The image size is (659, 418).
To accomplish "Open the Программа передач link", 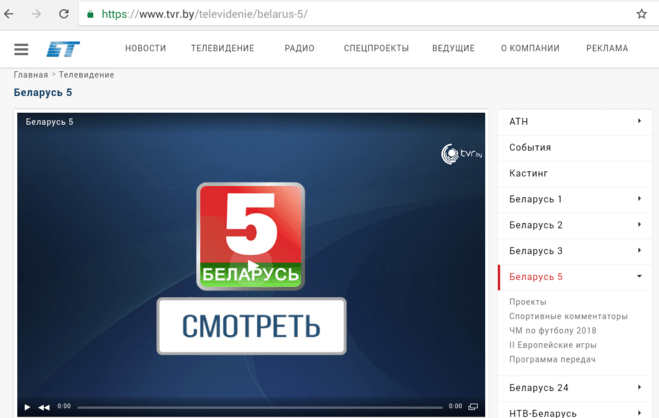I will click(552, 359).
